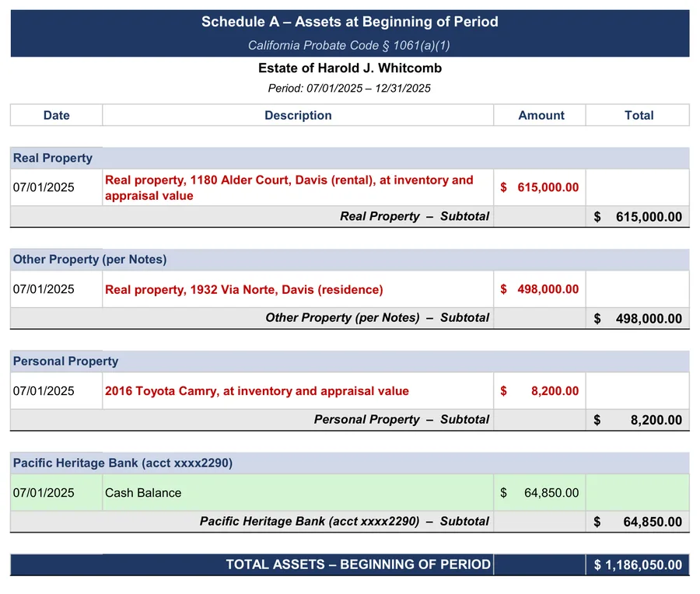This screenshot has width=700, height=594.
Task: Select the Real Property section header
Action: tap(349, 158)
